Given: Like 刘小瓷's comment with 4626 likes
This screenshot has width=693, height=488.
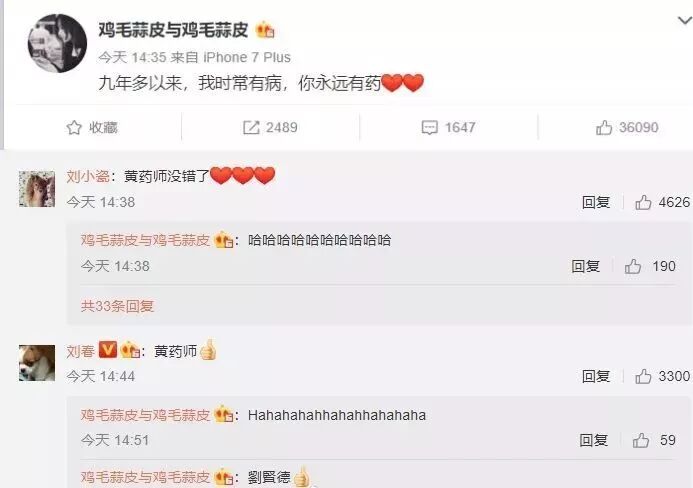Looking at the screenshot, I should click(643, 202).
